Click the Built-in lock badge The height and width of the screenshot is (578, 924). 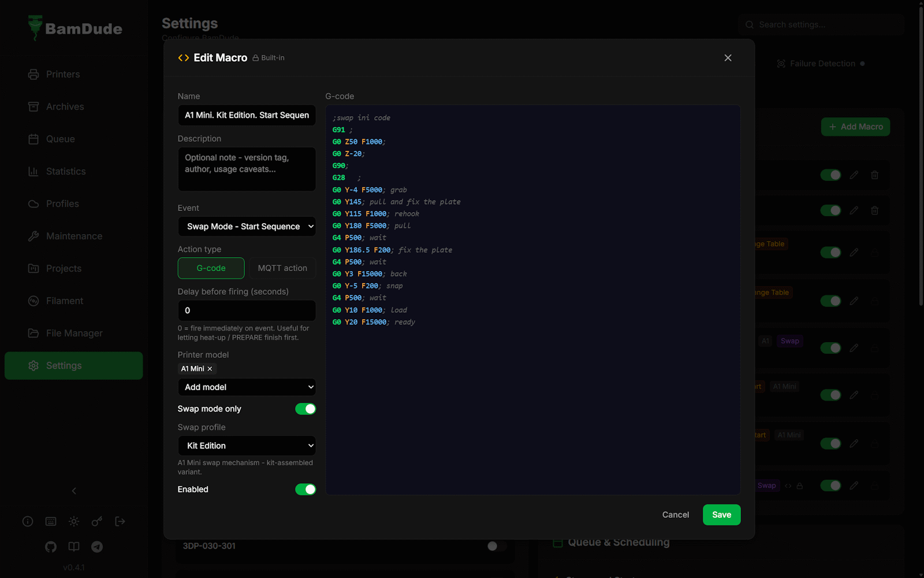269,58
